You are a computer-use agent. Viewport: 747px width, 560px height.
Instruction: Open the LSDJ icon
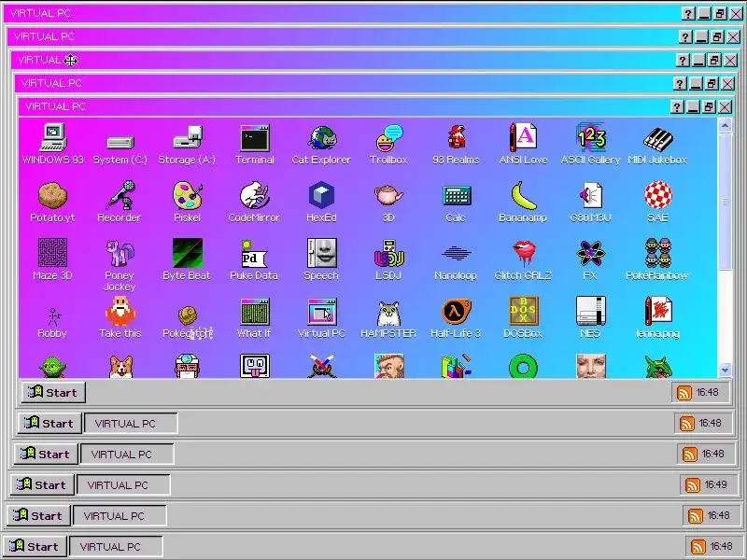tap(388, 253)
